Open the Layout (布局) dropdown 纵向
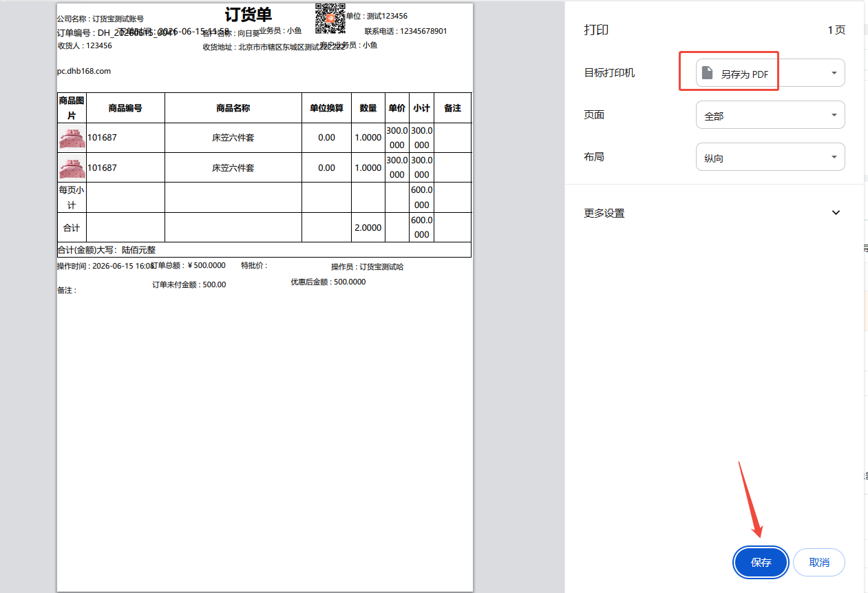Screen dimensions: 868x593 coord(770,157)
